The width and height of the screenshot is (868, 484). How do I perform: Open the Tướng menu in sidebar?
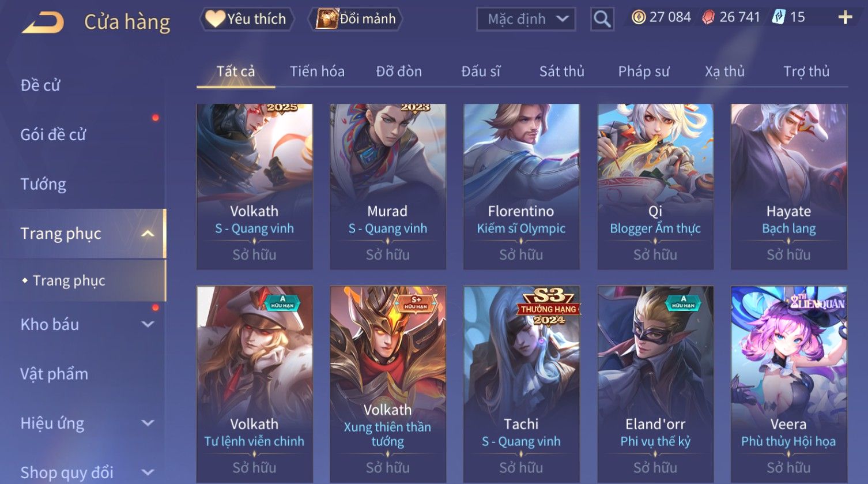43,184
